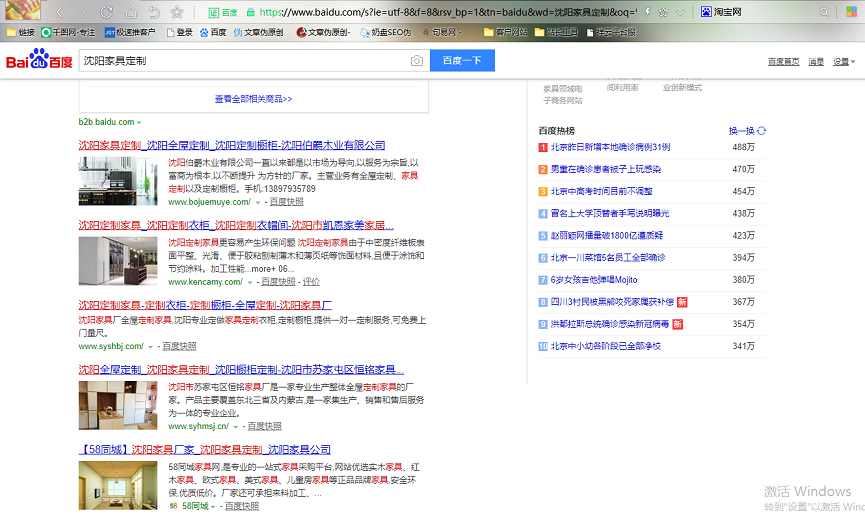Click the browser avatar thumbnail
865x524 pixels.
(23, 10)
